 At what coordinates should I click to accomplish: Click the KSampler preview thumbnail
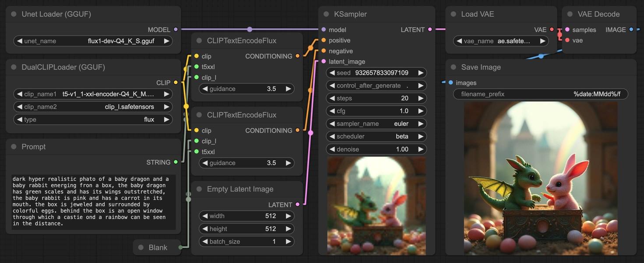[377, 206]
